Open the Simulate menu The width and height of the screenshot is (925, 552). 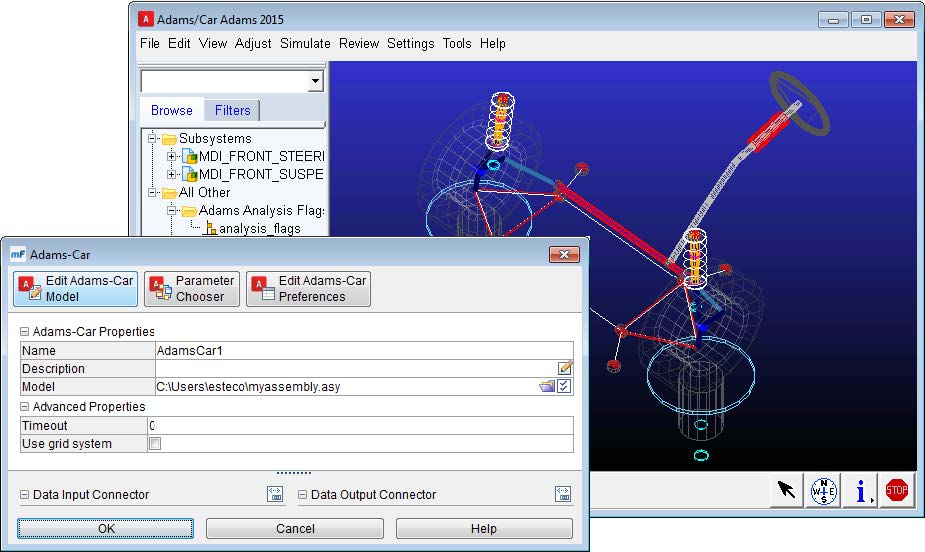click(305, 44)
